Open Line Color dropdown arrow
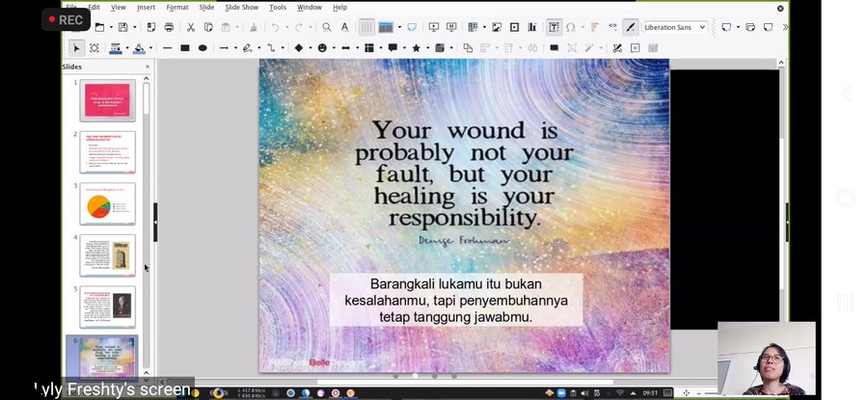Screen dimensions: 868x400 tap(126, 48)
